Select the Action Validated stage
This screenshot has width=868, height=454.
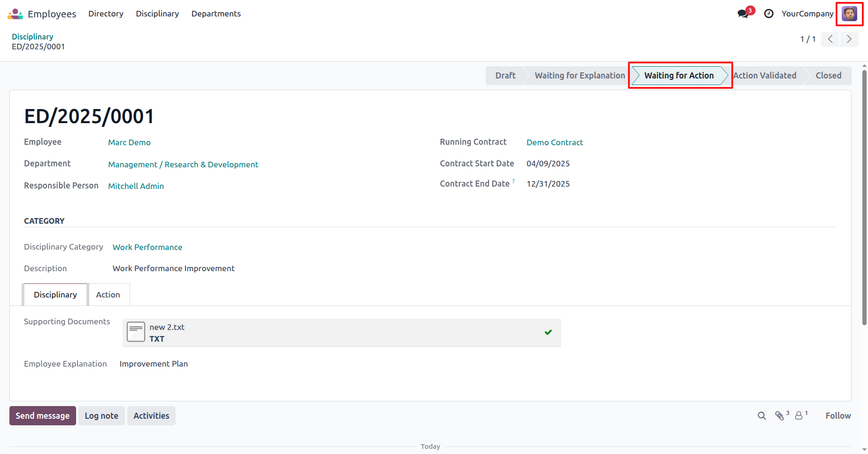765,76
